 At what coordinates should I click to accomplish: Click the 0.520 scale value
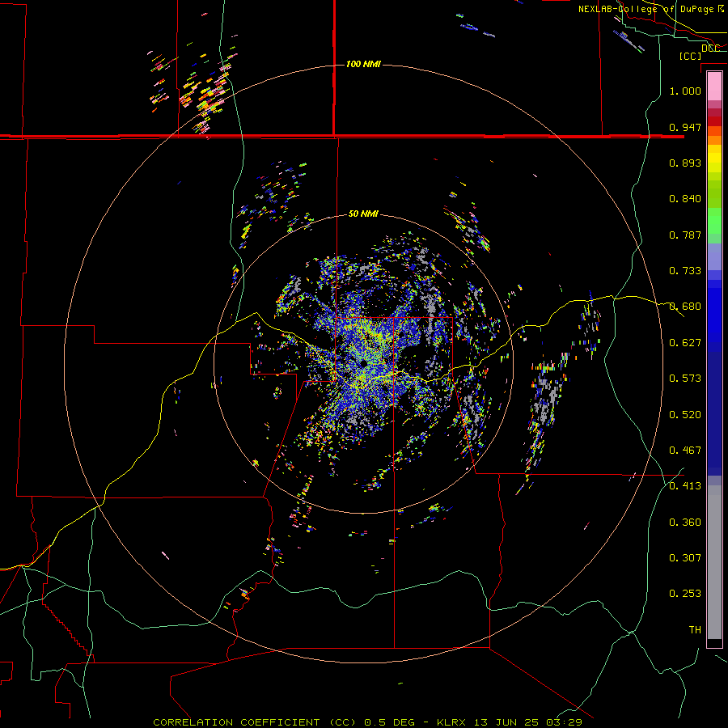685,415
